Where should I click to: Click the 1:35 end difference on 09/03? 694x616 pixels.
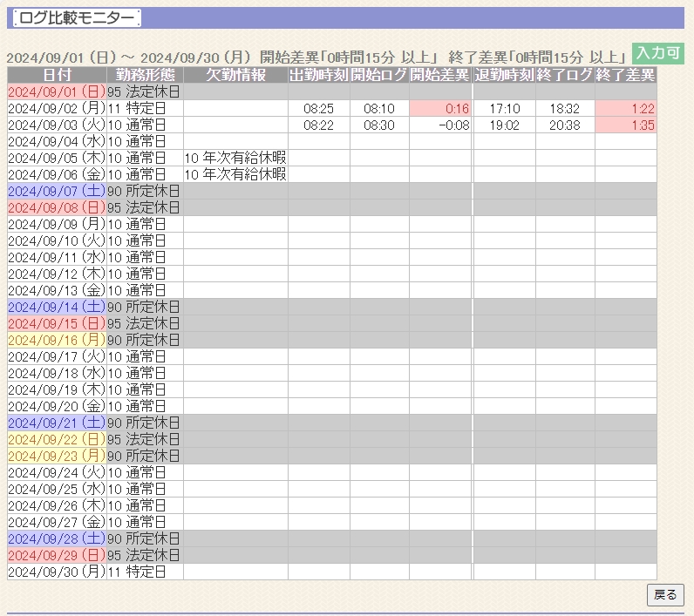[625, 125]
